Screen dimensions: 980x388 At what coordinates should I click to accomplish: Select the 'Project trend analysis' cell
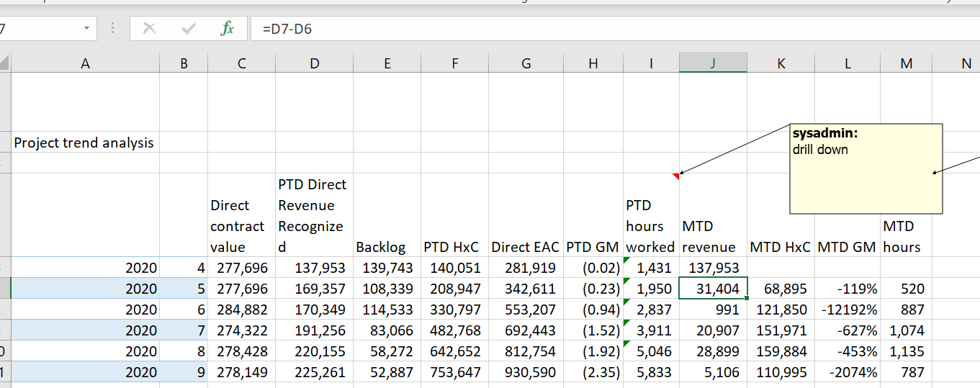(x=86, y=143)
